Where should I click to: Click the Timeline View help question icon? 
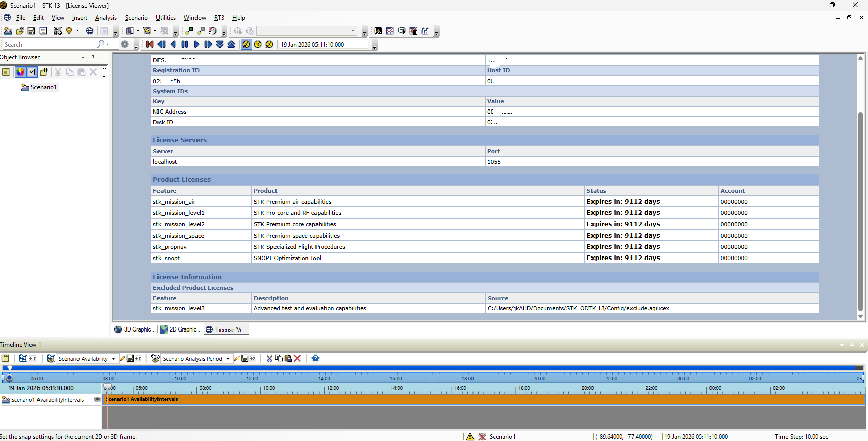[x=315, y=359]
